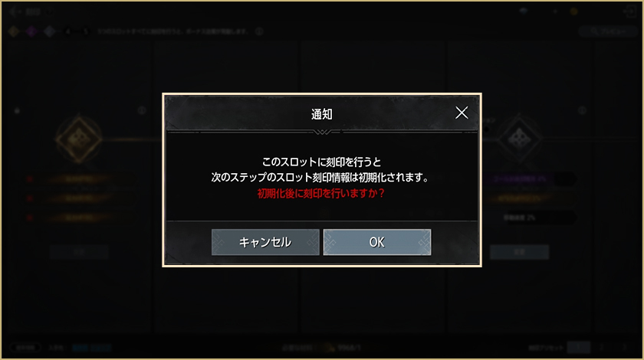Click the gray engraving slot emblem on the right
The image size is (644, 360).
pyautogui.click(x=519, y=139)
